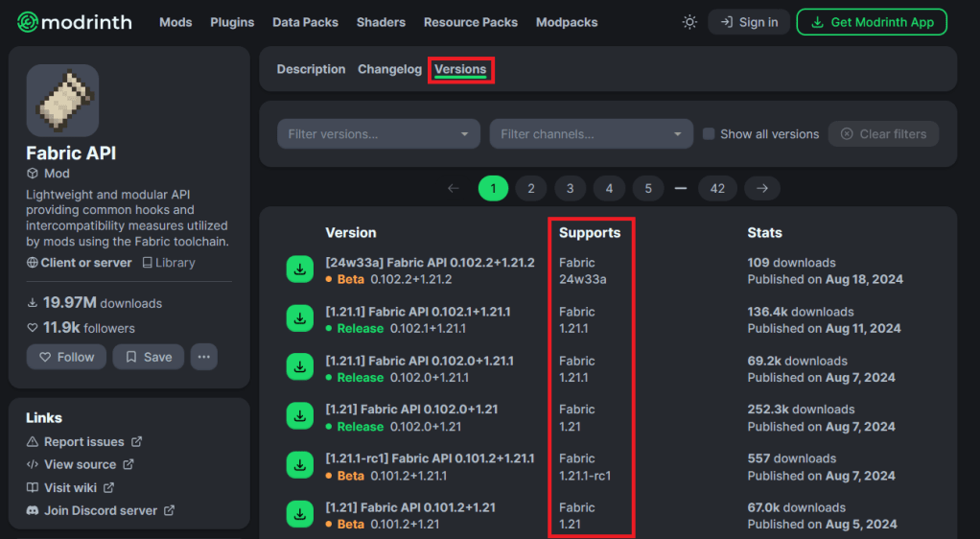Toggle the light theme sun icon

point(689,22)
